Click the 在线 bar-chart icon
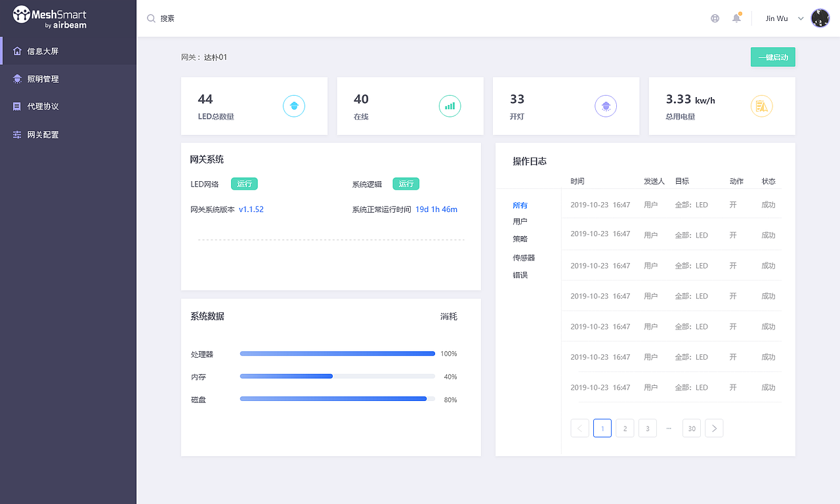The width and height of the screenshot is (840, 504). click(x=450, y=105)
